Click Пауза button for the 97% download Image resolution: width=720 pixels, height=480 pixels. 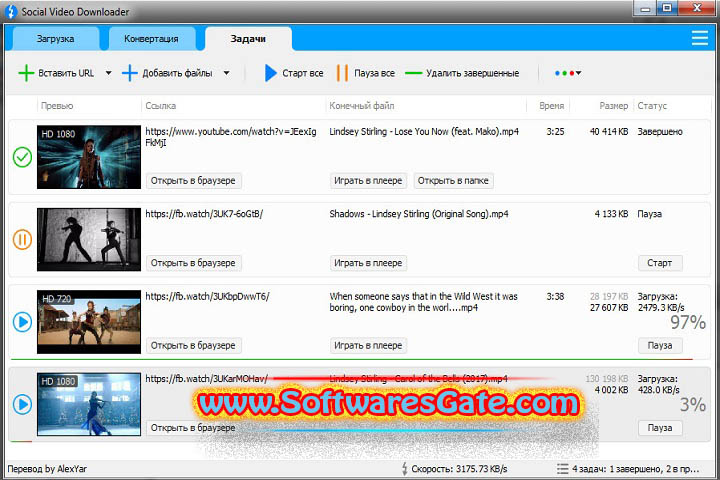660,345
